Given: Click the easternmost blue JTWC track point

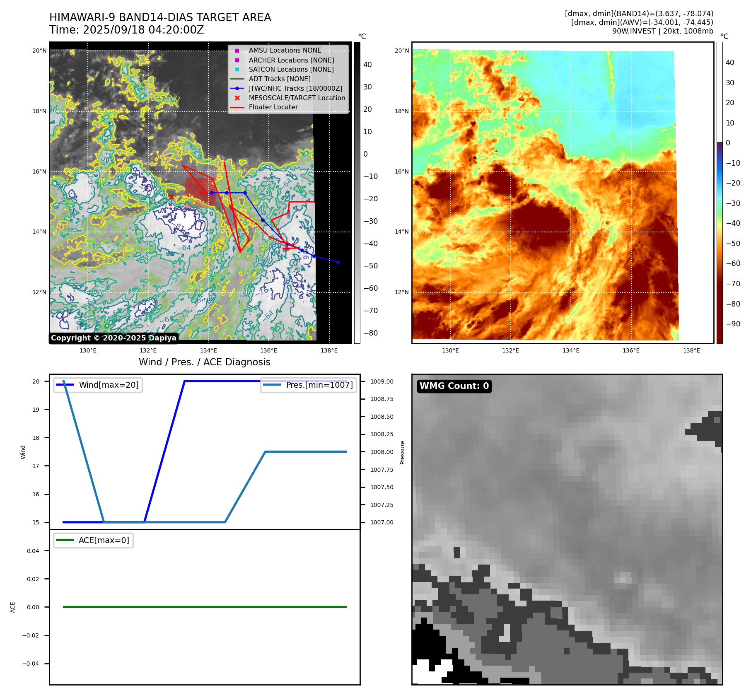Looking at the screenshot, I should coord(338,262).
